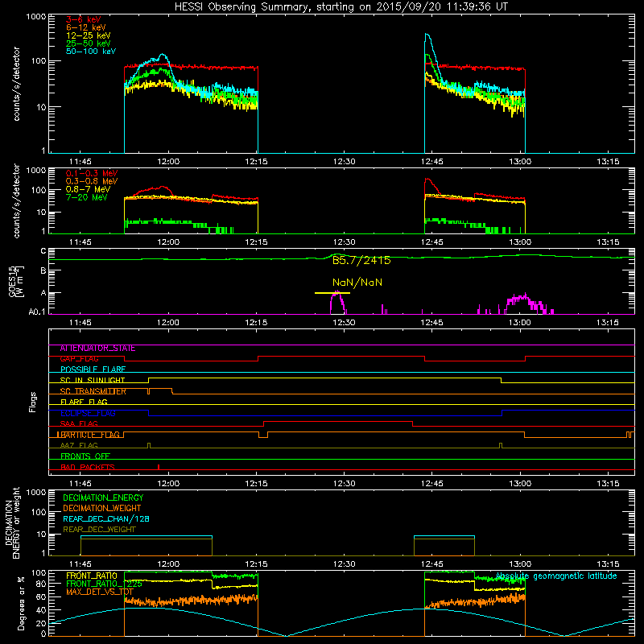Click the FRONTS_OFF flag label

tap(85, 456)
